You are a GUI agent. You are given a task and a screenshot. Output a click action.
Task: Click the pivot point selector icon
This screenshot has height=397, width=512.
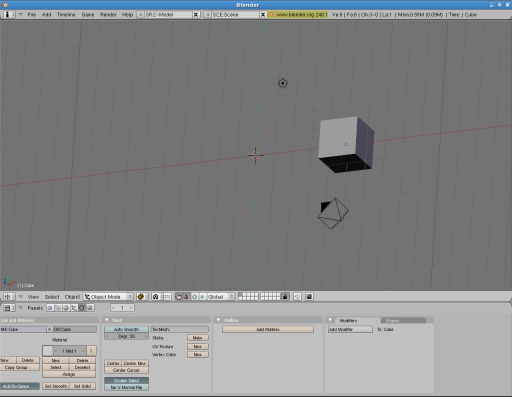point(156,297)
